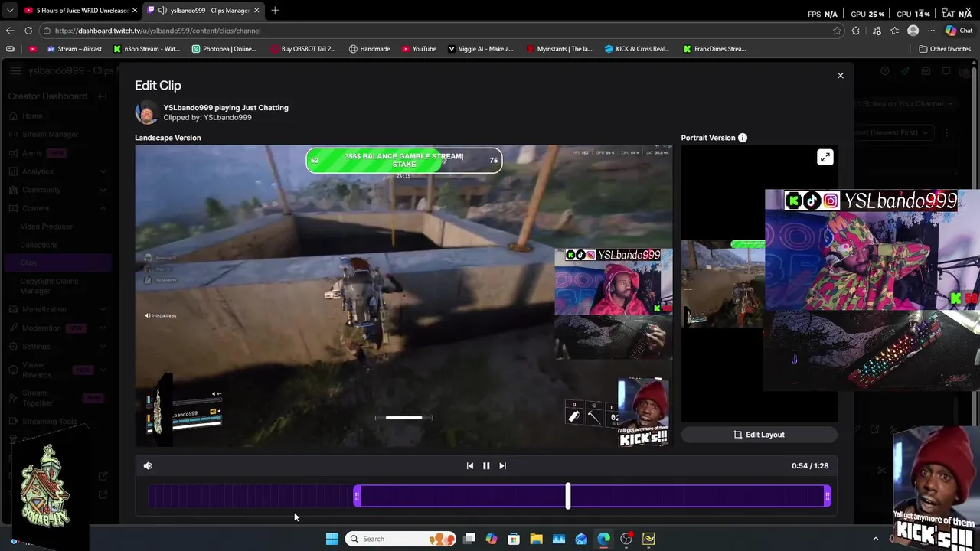Click the landscape video preview

pyautogui.click(x=403, y=296)
